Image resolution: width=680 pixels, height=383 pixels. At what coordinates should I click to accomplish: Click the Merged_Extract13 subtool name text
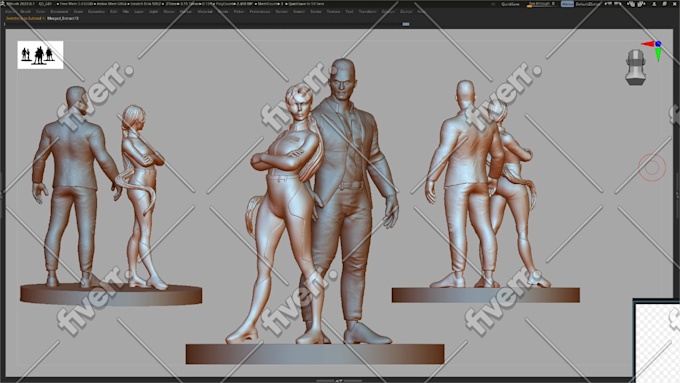coord(62,19)
